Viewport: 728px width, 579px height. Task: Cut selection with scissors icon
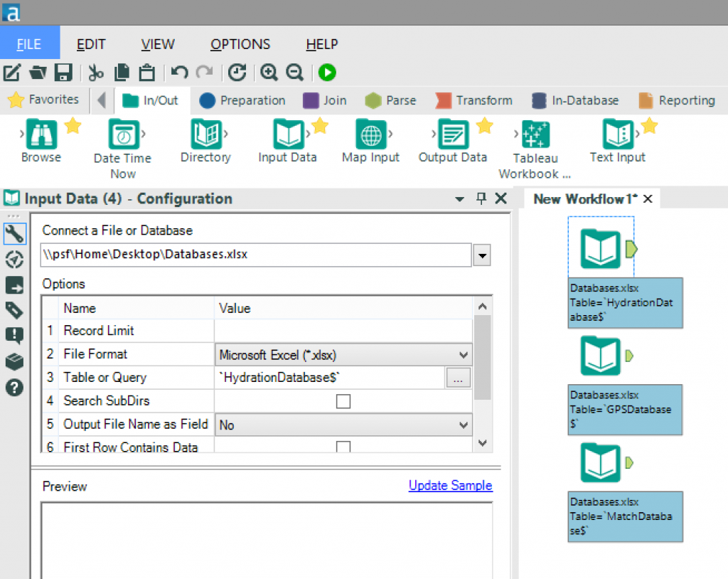96,73
